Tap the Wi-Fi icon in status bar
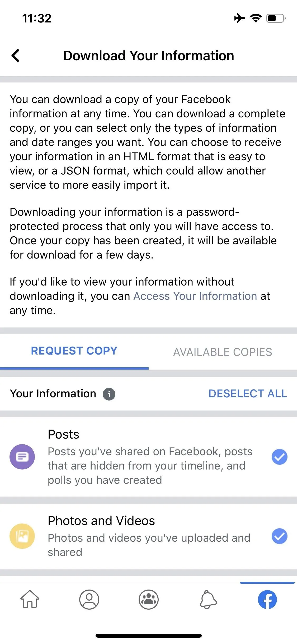Viewport: 297px width, 644px height. pyautogui.click(x=256, y=18)
